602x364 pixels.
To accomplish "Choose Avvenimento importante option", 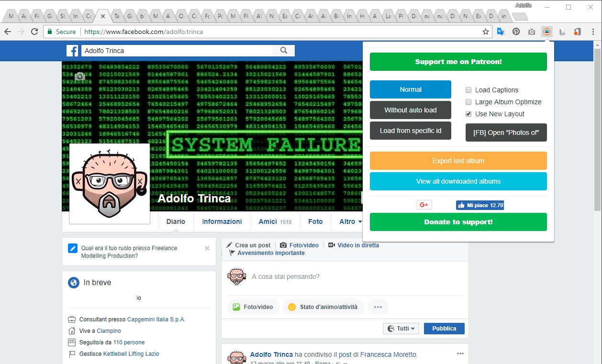I will (267, 253).
